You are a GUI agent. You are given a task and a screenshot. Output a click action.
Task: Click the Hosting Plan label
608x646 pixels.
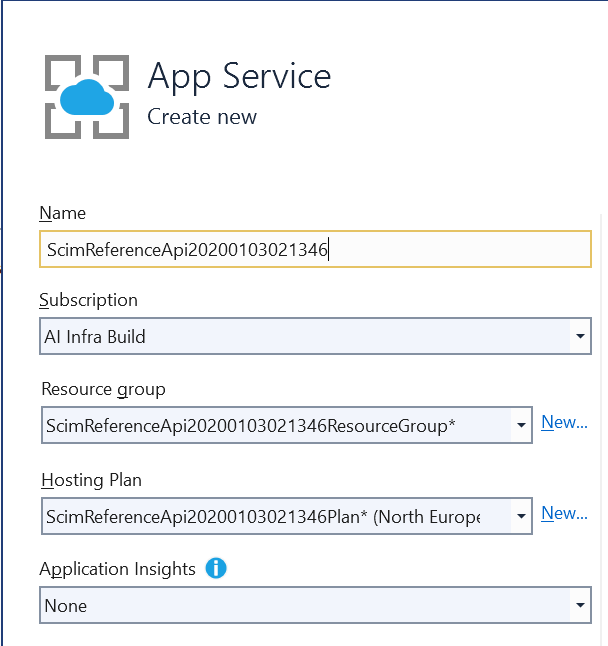pos(91,480)
